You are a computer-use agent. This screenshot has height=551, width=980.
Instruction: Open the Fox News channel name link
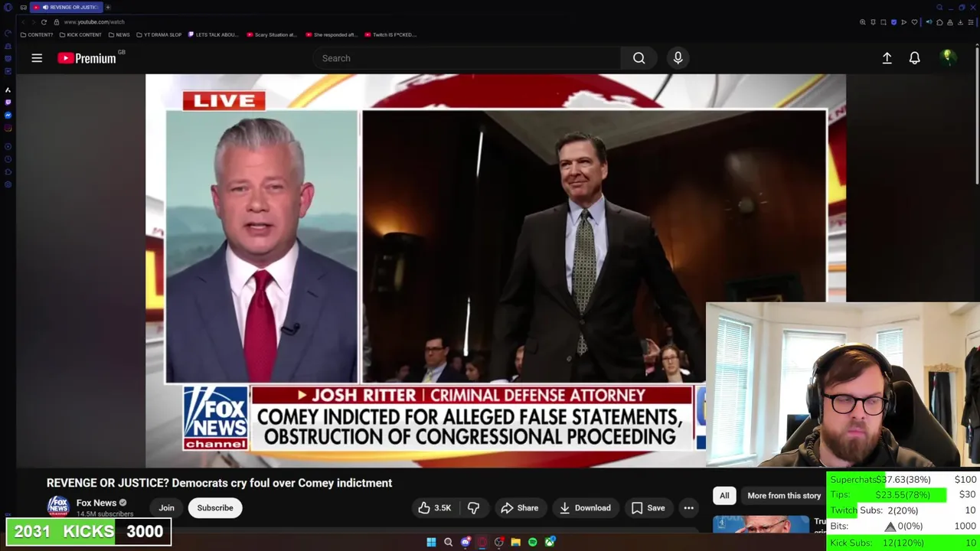(96, 503)
